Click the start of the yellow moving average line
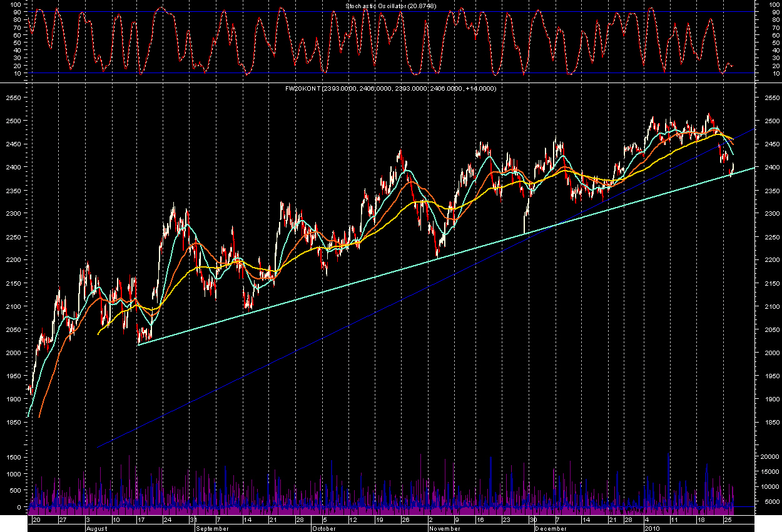This screenshot has width=782, height=532. tap(99, 334)
